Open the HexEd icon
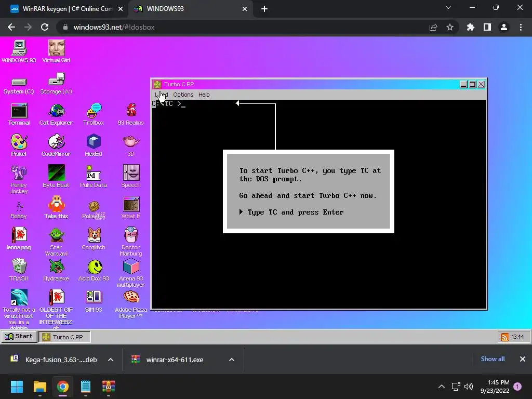 pyautogui.click(x=94, y=145)
